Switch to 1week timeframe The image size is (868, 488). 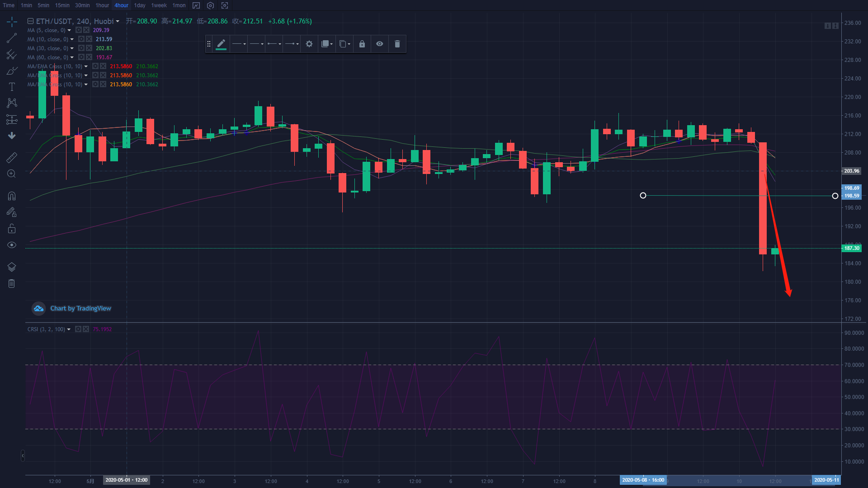(159, 5)
